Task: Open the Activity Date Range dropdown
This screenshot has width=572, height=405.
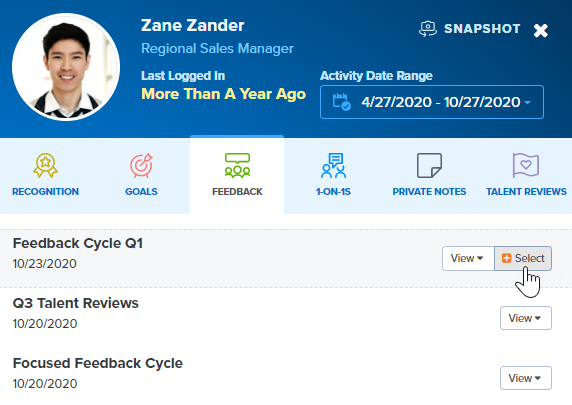Action: pyautogui.click(x=432, y=102)
